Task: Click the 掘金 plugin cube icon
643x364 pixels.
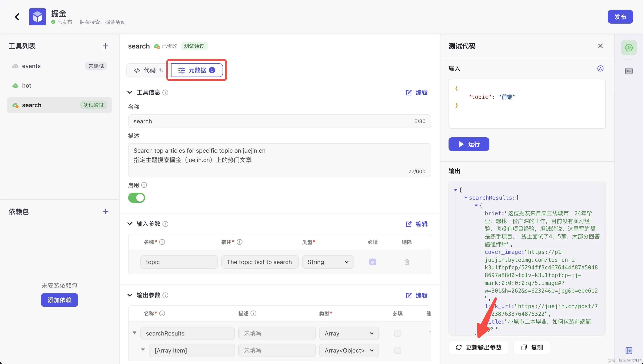Action: tap(37, 17)
